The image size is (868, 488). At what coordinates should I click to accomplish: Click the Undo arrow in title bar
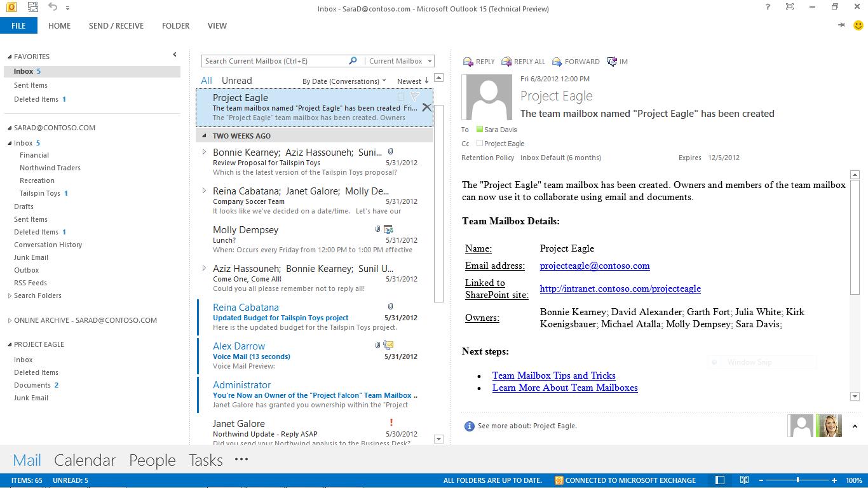(53, 7)
